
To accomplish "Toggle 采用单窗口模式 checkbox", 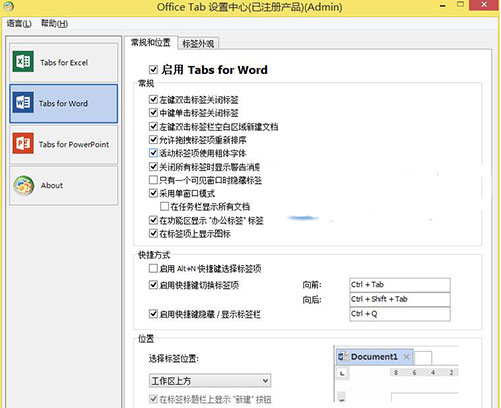I will [153, 193].
